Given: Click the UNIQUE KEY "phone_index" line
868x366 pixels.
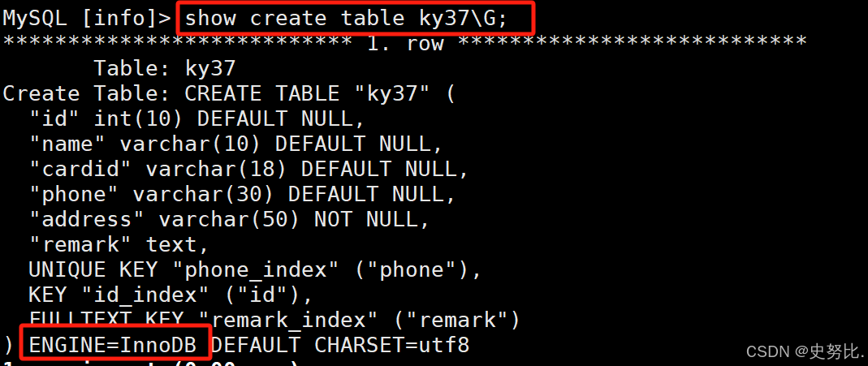Looking at the screenshot, I should click(255, 269).
